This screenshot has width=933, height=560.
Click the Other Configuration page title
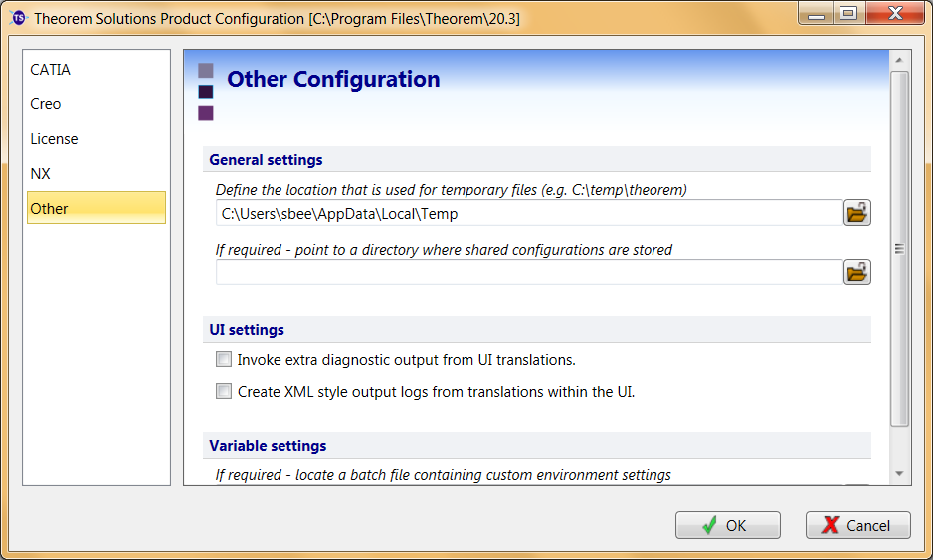(x=333, y=79)
